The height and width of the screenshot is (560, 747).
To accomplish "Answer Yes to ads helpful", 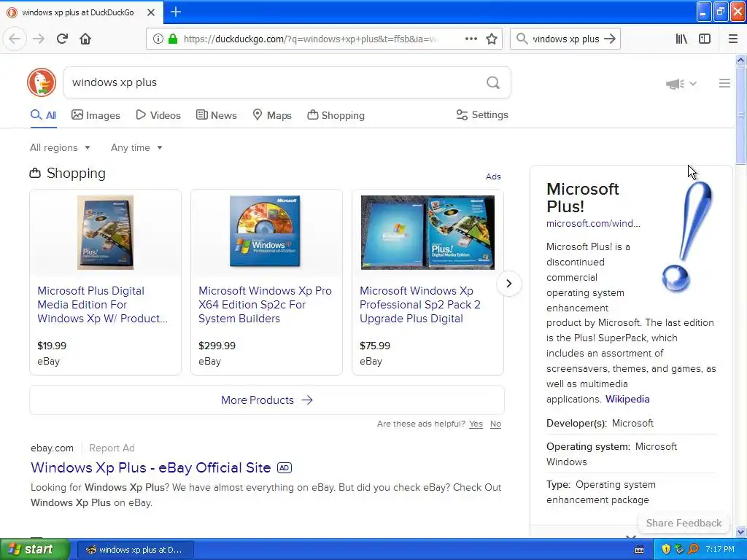I will pyautogui.click(x=476, y=424).
